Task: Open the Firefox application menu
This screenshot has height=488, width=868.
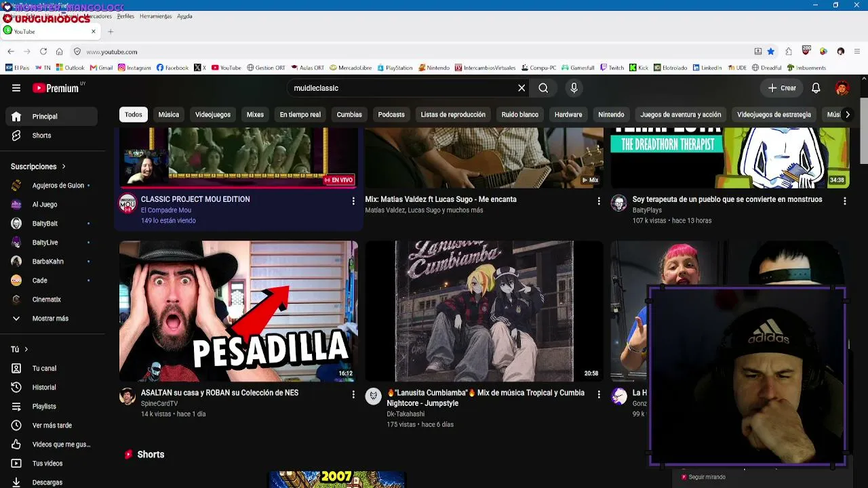Action: (857, 52)
